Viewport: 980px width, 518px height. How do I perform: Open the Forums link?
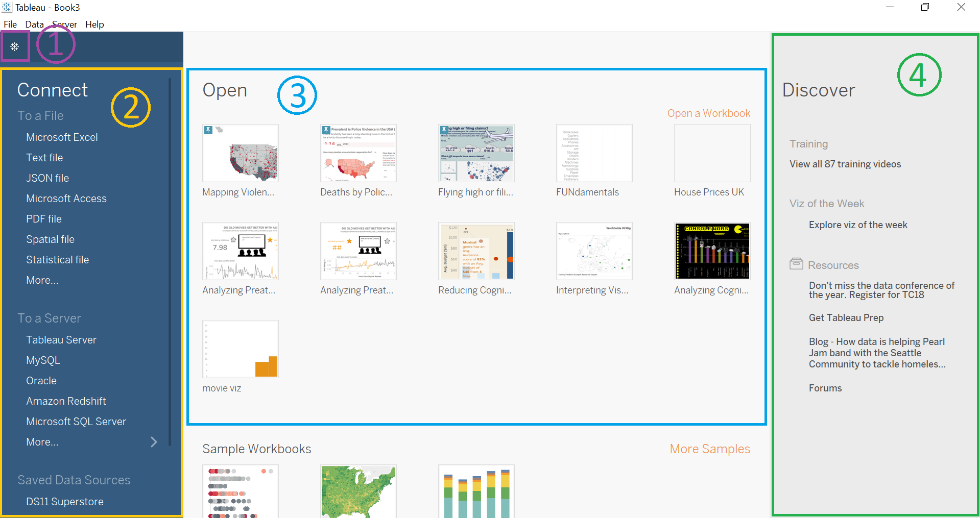[x=825, y=388]
